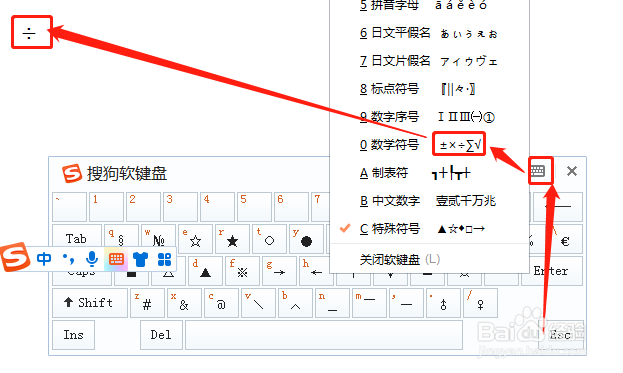Click the z key with # symbol

coord(147,303)
